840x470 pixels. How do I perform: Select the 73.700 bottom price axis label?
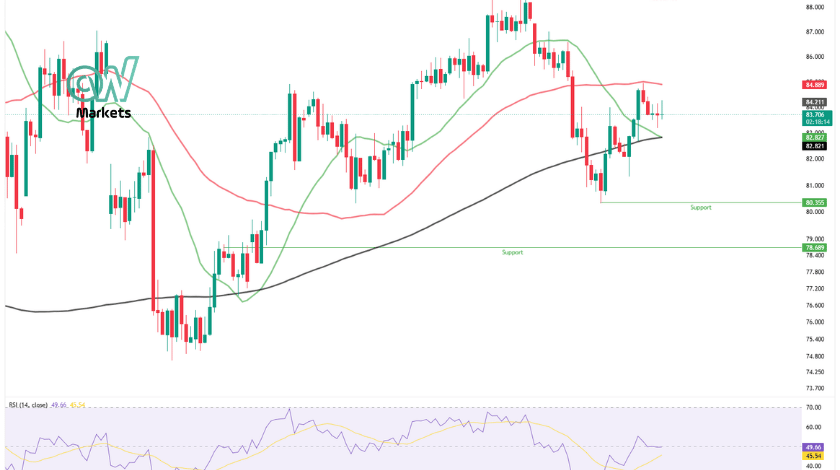pos(814,388)
